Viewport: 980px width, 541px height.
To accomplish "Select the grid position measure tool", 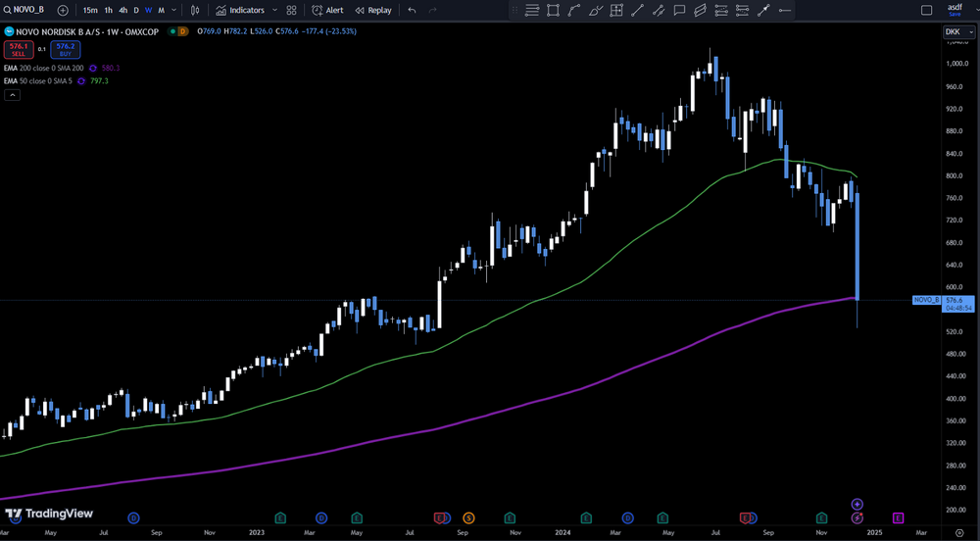I will 616,10.
